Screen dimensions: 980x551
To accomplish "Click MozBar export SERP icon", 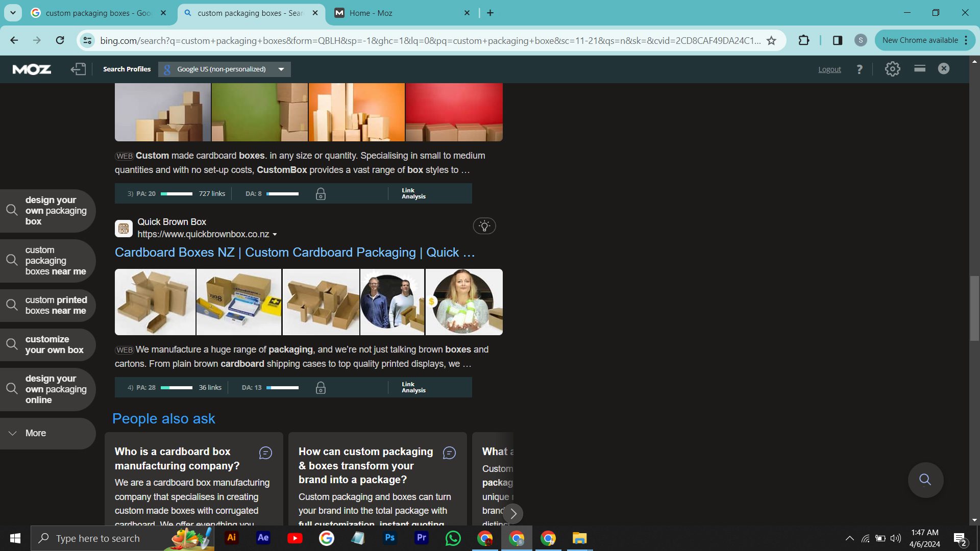I will click(x=78, y=69).
